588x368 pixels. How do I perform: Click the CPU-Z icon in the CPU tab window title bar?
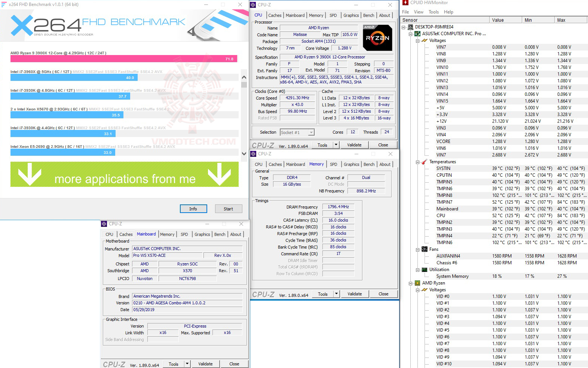[x=253, y=5]
